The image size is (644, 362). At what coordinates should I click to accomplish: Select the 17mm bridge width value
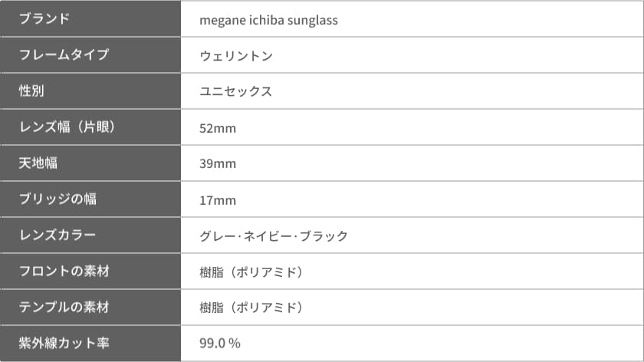click(218, 200)
